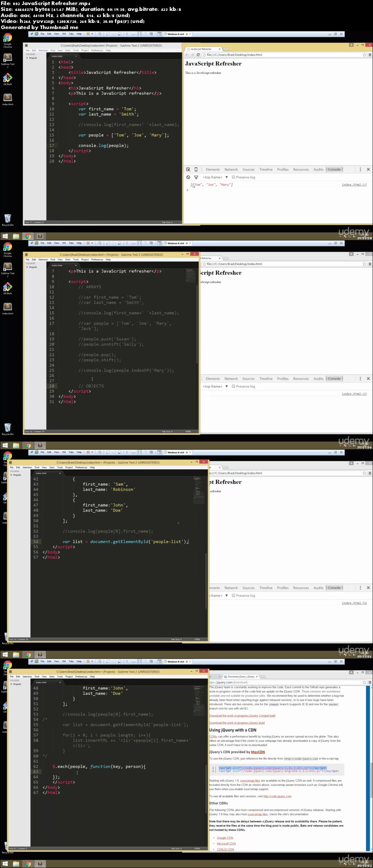Viewport: 373px width, 868px height.
Task: Open Recycle Bin on first frame's desktop
Action: coord(8,220)
